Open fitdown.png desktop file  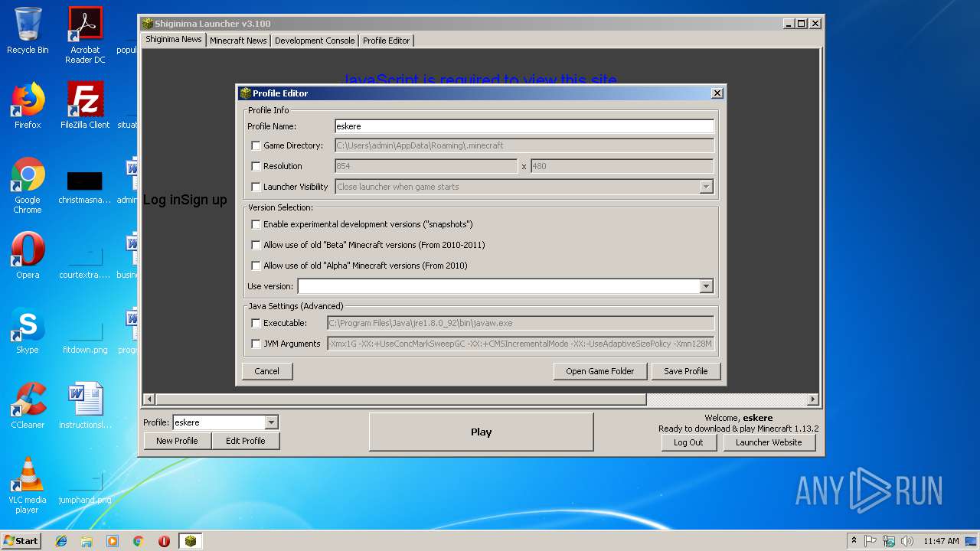point(85,336)
